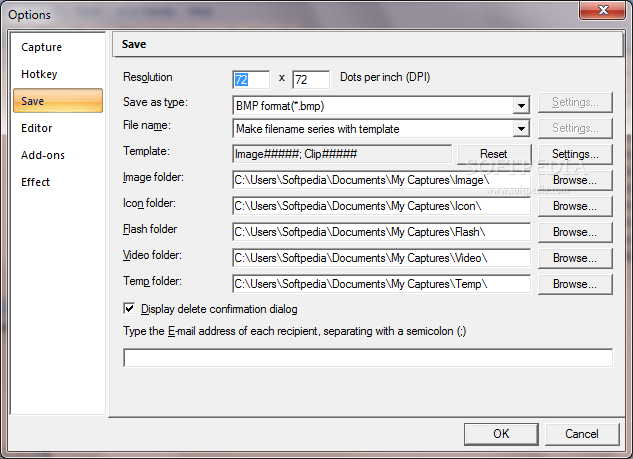The width and height of the screenshot is (633, 459).
Task: Expand the File name mode dropdown
Action: [x=521, y=129]
